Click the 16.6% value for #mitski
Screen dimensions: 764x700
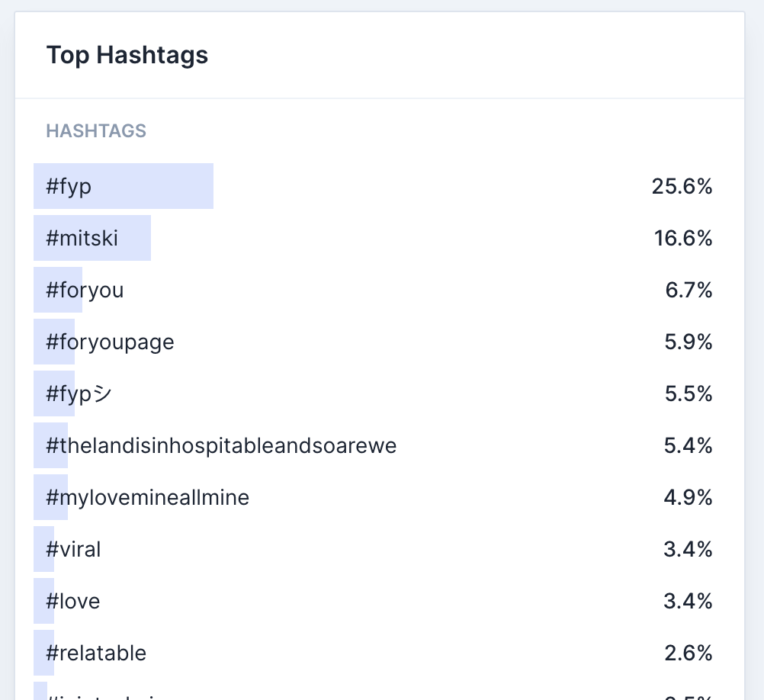click(x=683, y=238)
